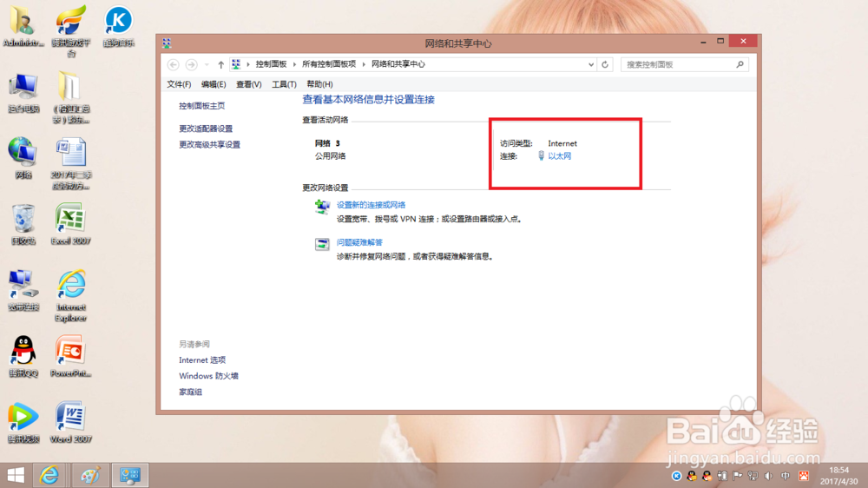This screenshot has height=488, width=868.
Task: Click the power battery tray icon
Action: pos(722,476)
